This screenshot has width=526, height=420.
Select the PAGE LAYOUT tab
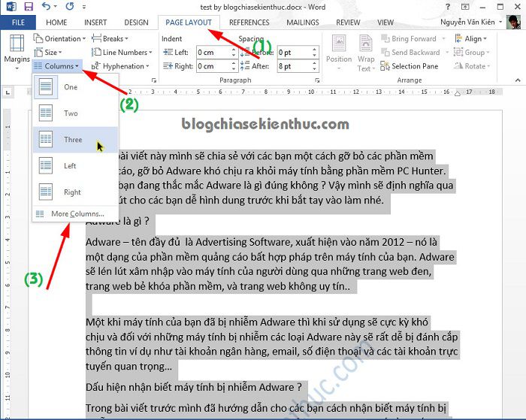pos(189,23)
